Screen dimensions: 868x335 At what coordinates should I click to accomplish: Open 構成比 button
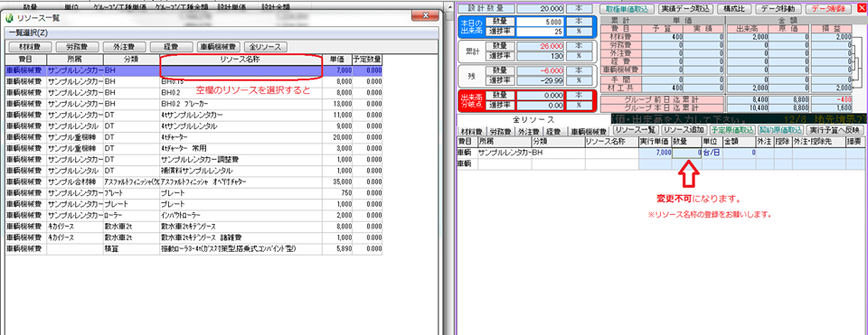[735, 9]
